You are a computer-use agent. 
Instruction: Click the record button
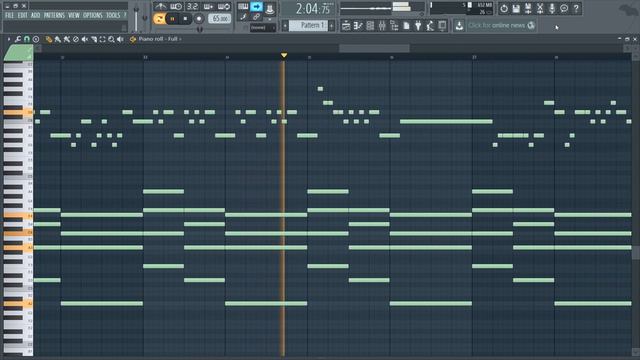(x=199, y=19)
